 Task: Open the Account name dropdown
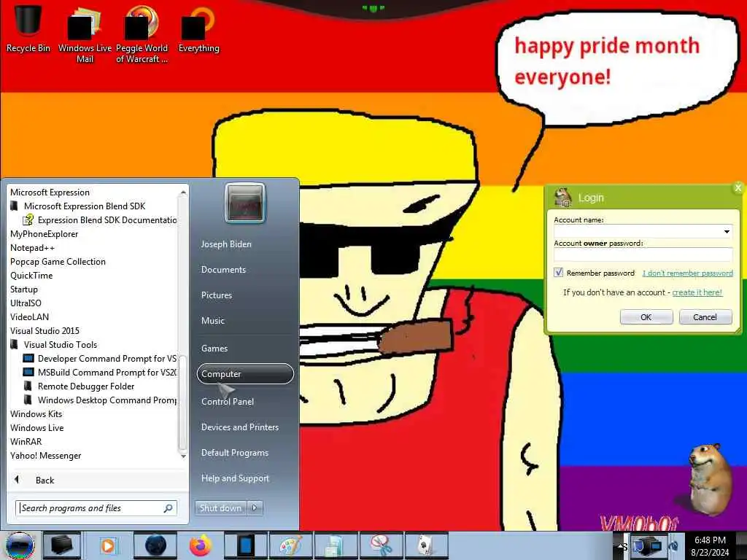[727, 231]
